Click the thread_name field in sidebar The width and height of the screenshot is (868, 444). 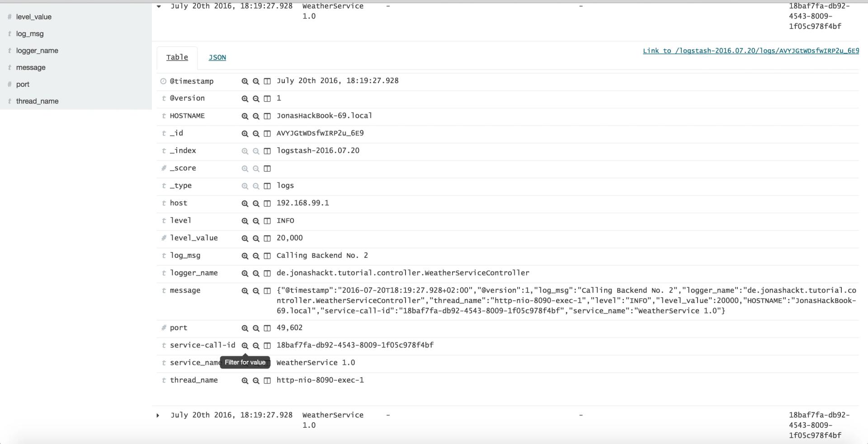(37, 101)
